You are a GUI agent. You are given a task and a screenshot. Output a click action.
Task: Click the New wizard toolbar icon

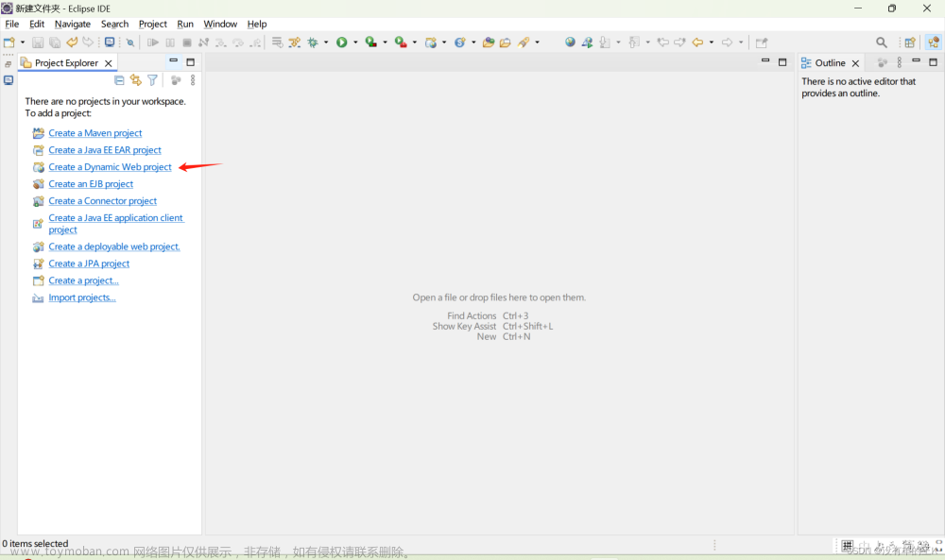pyautogui.click(x=9, y=42)
